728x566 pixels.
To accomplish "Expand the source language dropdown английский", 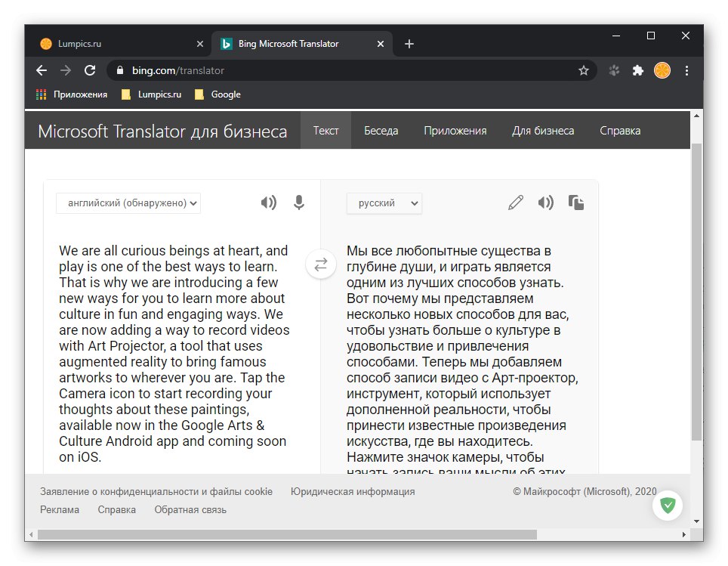I will click(128, 203).
